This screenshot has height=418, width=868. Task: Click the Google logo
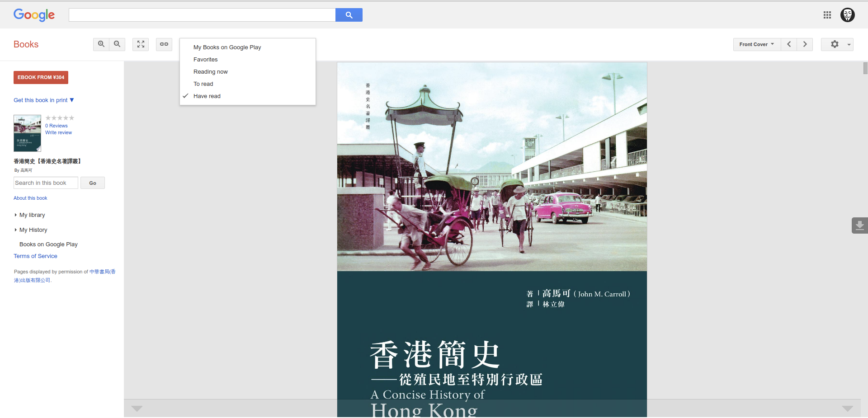tap(34, 15)
